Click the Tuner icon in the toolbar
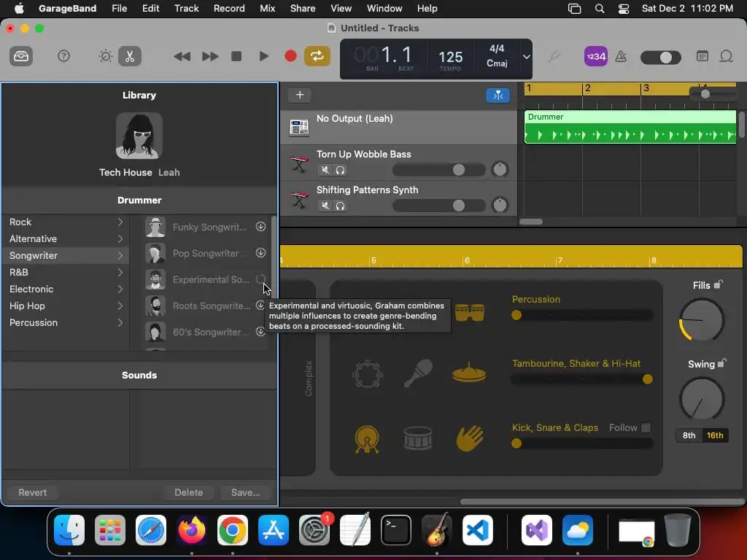Image resolution: width=747 pixels, height=560 pixels. pos(554,57)
